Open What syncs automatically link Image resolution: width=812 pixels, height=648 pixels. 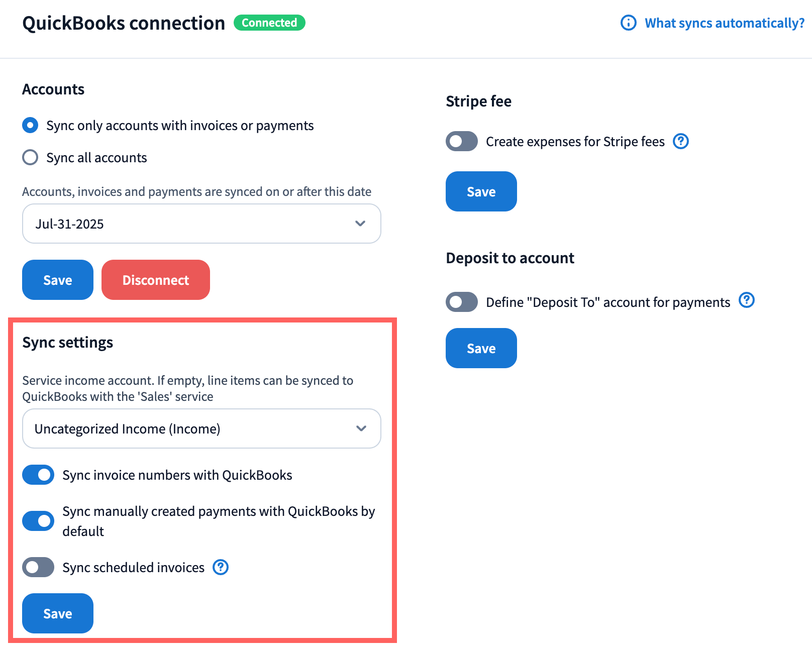point(724,23)
